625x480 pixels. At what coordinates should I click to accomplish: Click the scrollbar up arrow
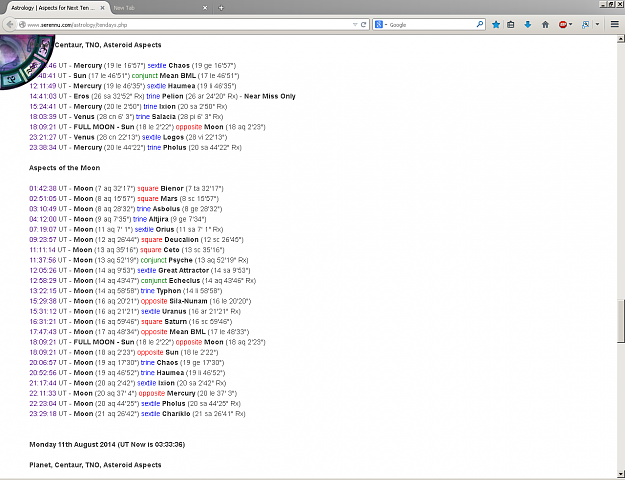(x=621, y=39)
